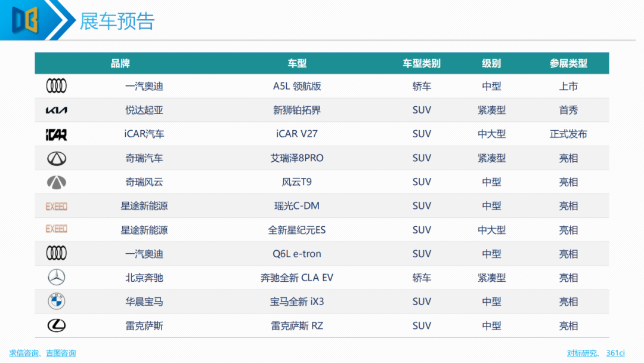Click the 奔驰全新 CLA EV model cell

pos(297,278)
